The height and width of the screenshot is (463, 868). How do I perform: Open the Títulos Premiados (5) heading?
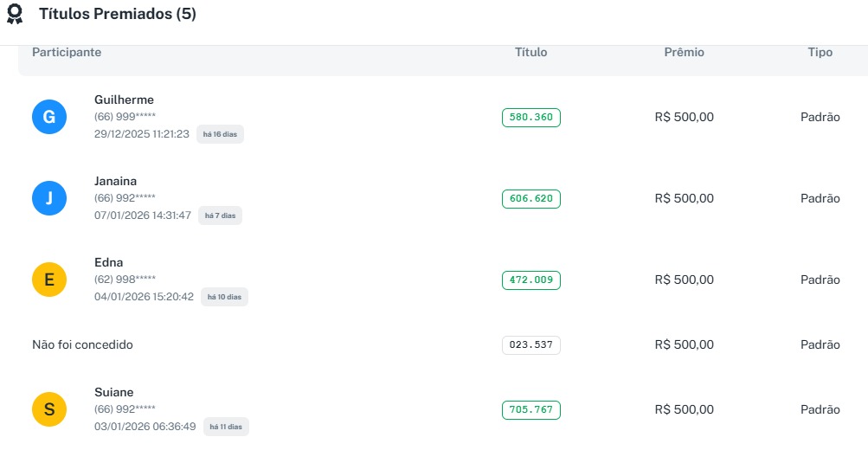tap(118, 15)
